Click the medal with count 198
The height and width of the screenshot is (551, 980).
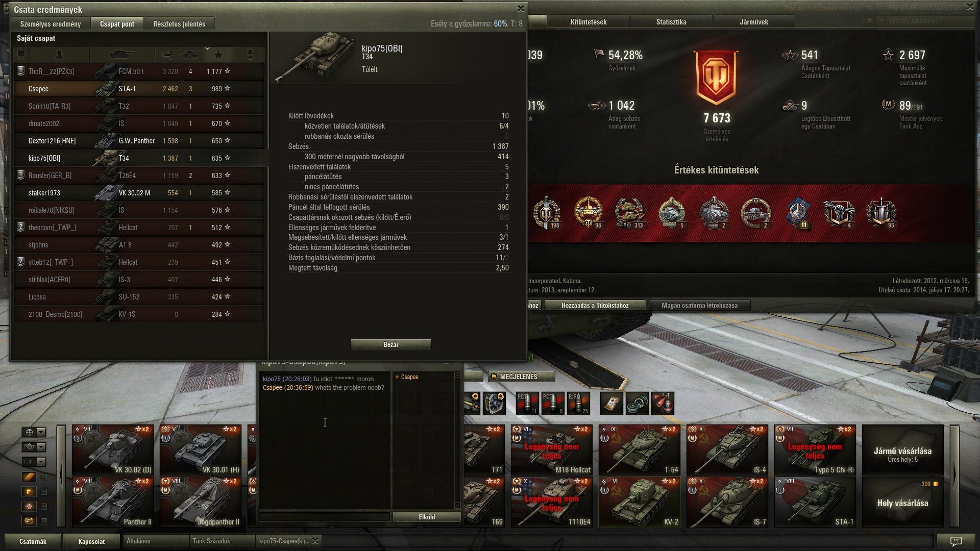(547, 213)
